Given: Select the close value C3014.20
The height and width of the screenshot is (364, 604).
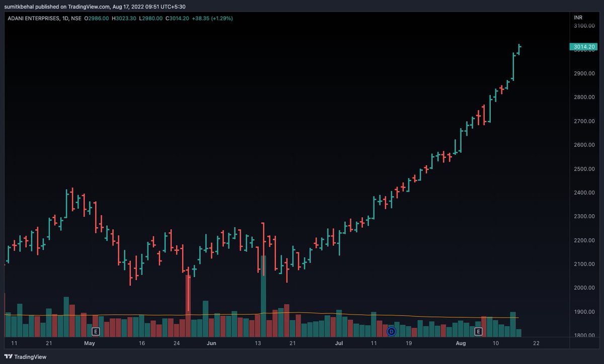Looking at the screenshot, I should coord(178,18).
